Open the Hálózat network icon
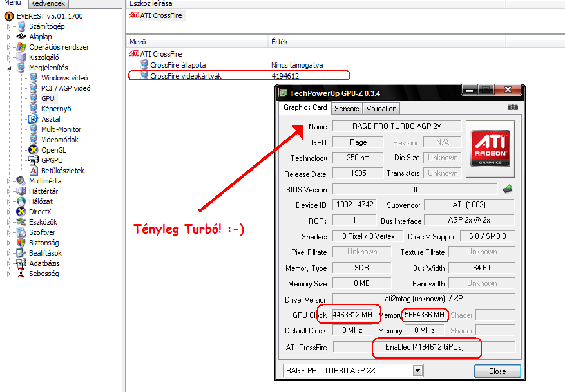The width and height of the screenshot is (565, 392). [21, 201]
